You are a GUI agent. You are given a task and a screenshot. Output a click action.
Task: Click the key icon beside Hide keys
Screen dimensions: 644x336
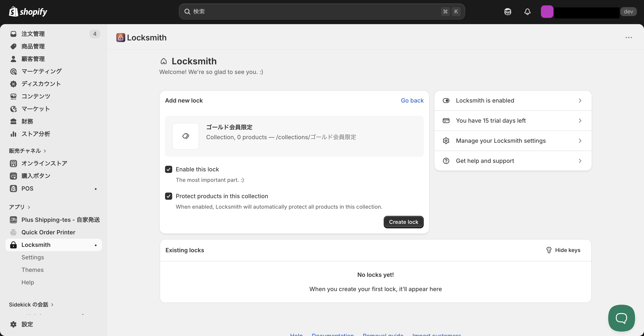click(549, 250)
